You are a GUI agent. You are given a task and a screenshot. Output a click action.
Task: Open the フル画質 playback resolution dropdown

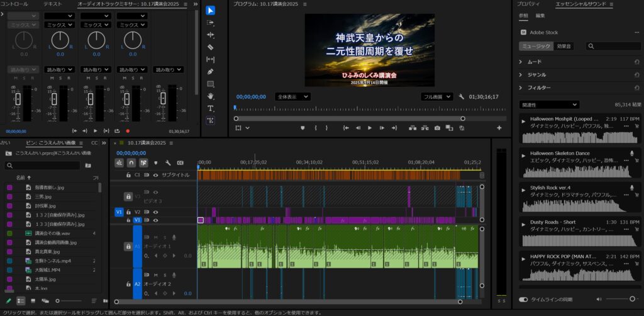pos(436,97)
